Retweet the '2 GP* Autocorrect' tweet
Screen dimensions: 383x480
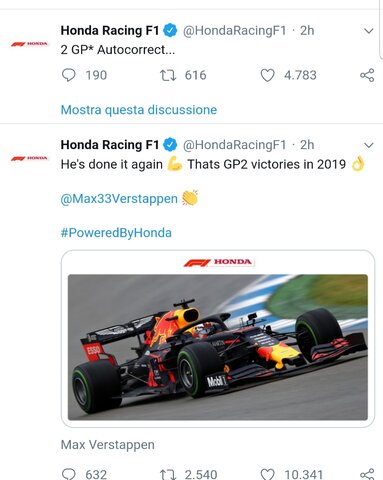pos(168,75)
